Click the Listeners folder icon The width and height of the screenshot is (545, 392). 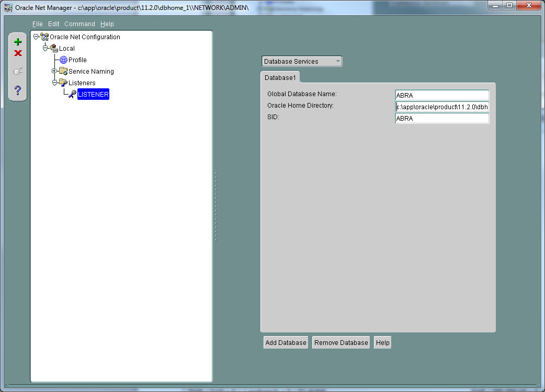click(63, 83)
